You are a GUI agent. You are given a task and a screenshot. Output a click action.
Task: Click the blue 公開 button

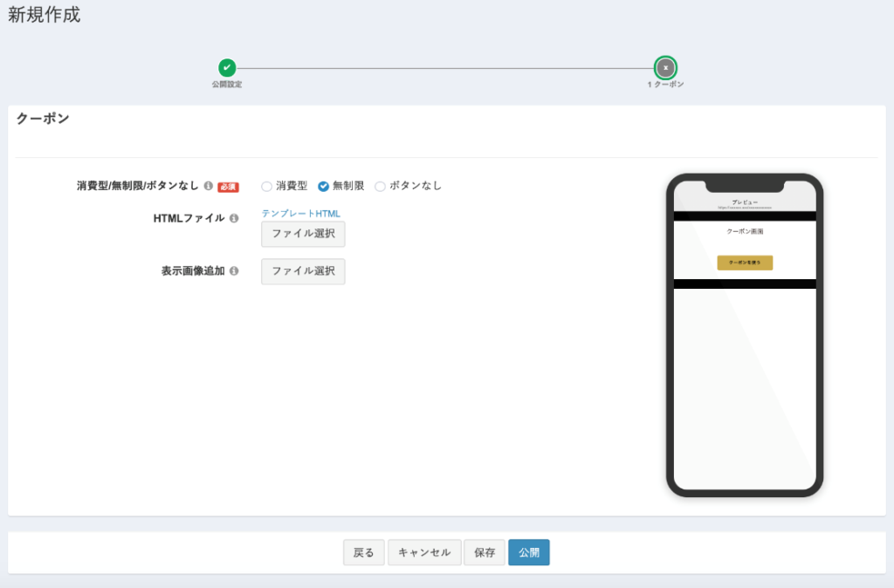click(x=529, y=552)
